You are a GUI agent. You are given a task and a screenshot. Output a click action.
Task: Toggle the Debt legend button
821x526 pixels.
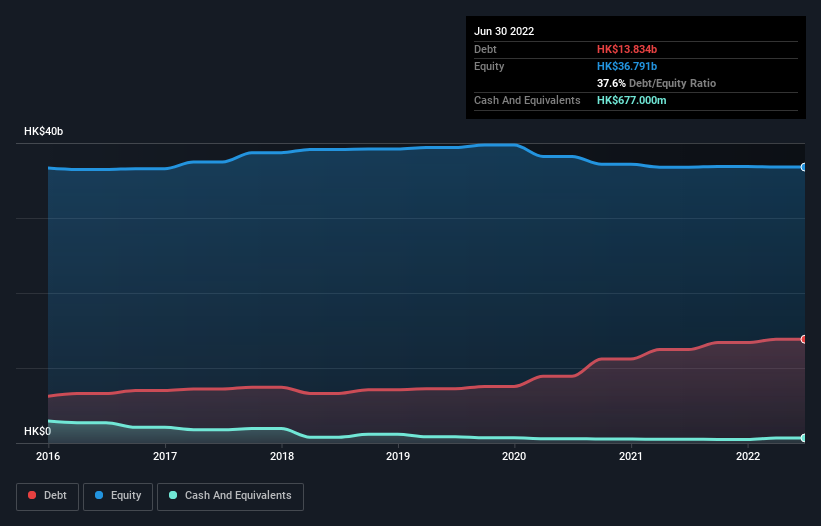coord(47,496)
